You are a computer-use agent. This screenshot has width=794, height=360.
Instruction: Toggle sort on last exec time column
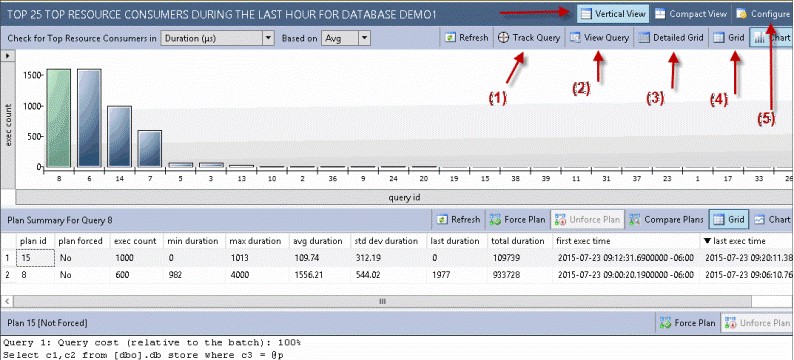(747, 241)
